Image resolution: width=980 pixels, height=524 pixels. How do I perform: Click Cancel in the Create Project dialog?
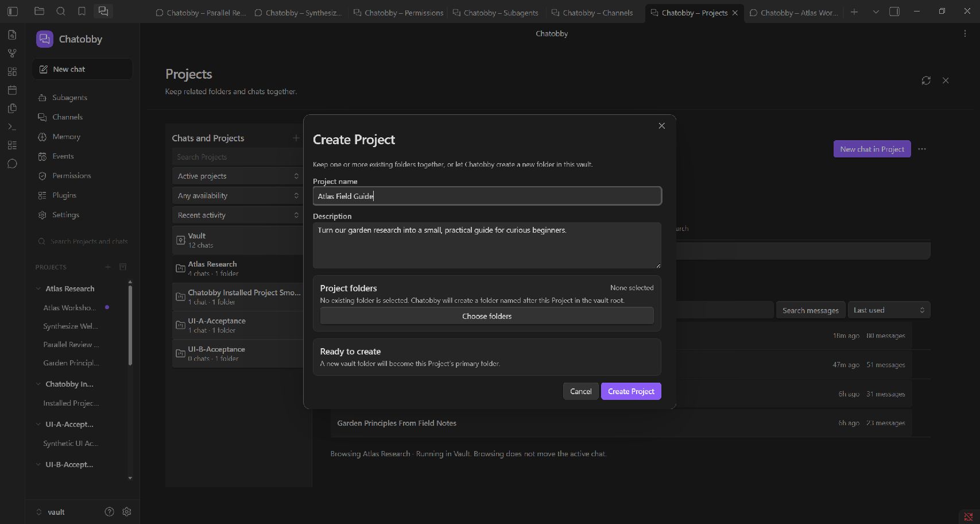[580, 391]
